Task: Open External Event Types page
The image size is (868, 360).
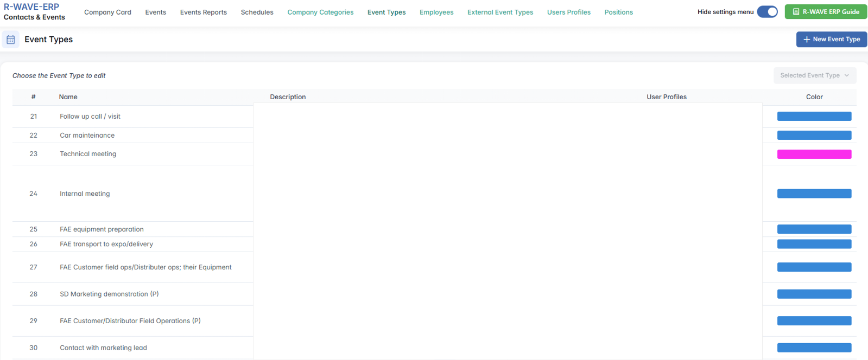Action: click(500, 12)
